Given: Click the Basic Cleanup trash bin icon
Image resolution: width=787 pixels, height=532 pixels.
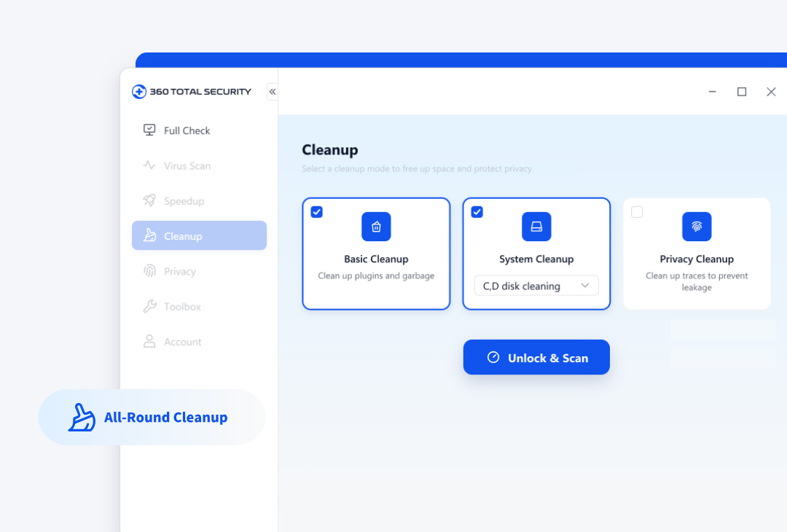Looking at the screenshot, I should tap(376, 227).
